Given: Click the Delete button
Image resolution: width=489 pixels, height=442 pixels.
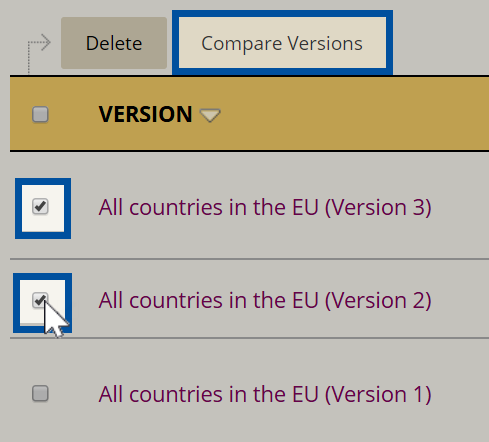Looking at the screenshot, I should tap(114, 43).
